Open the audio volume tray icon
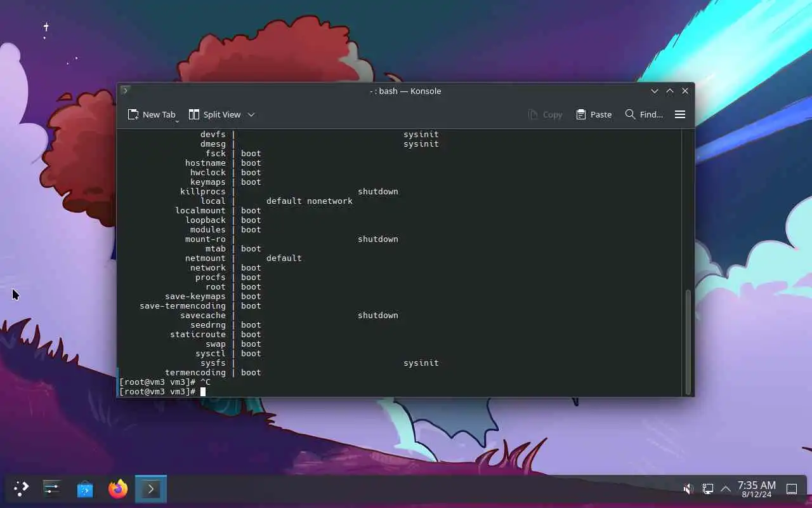The width and height of the screenshot is (812, 508). click(x=689, y=489)
